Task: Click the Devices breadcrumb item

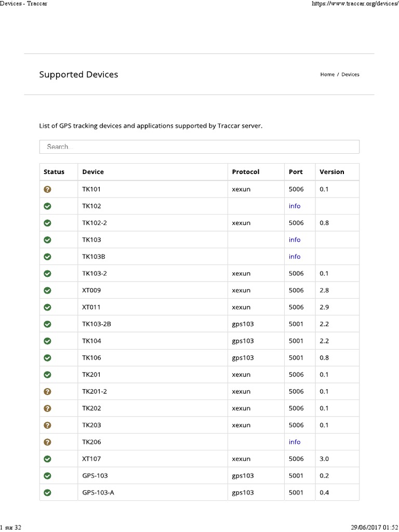Action: point(350,74)
